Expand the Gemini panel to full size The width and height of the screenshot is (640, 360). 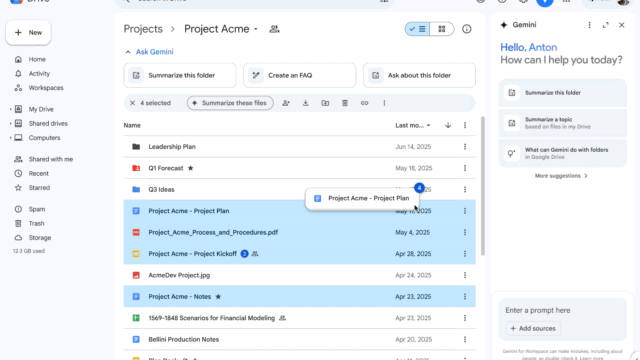click(605, 25)
